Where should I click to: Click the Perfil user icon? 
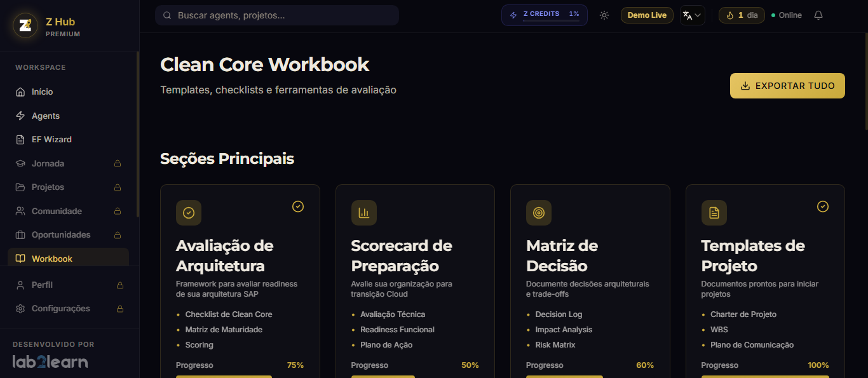[x=20, y=285]
